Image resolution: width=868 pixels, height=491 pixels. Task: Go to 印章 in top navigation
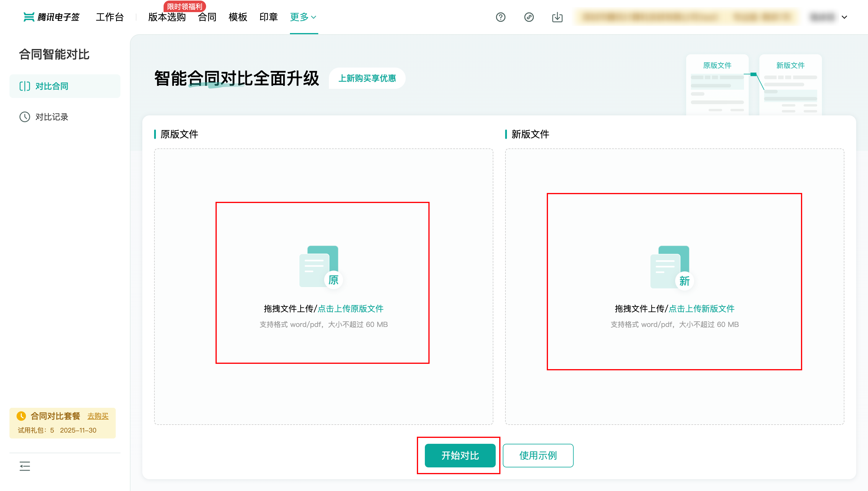(269, 17)
